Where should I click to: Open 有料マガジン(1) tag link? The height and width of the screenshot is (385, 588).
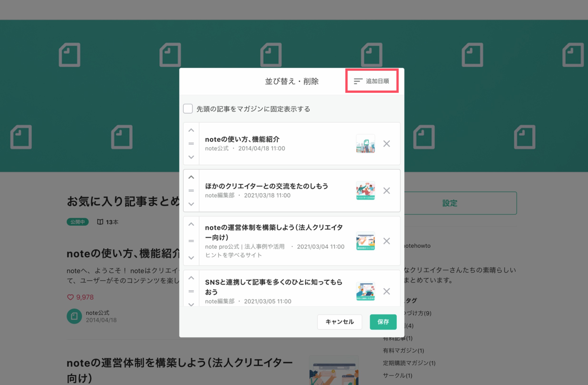pos(403,350)
